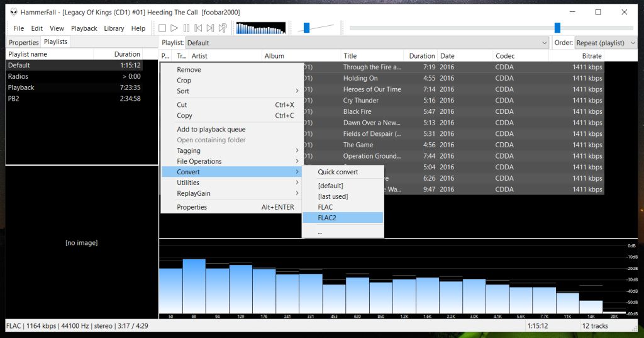Click the [no image] album art panel
The height and width of the screenshot is (338, 644).
[x=81, y=242]
